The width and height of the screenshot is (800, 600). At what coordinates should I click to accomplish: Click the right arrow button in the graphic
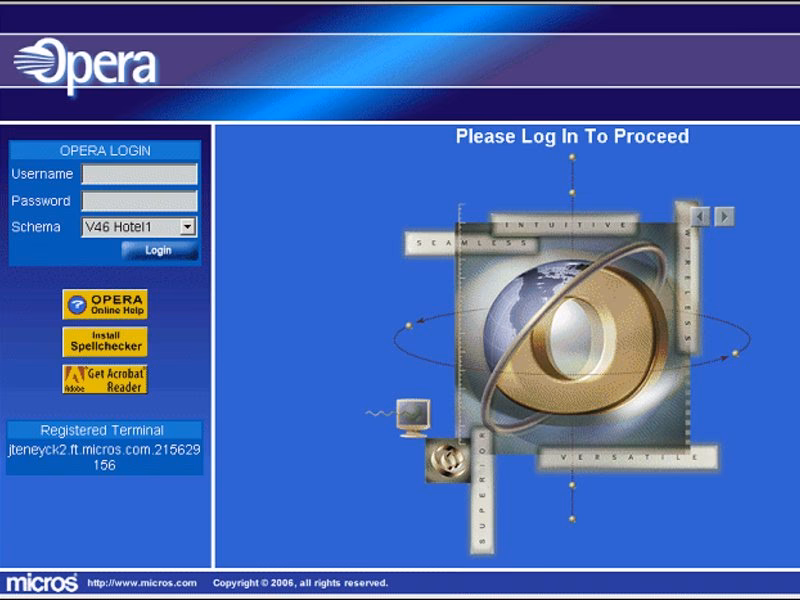(x=722, y=215)
